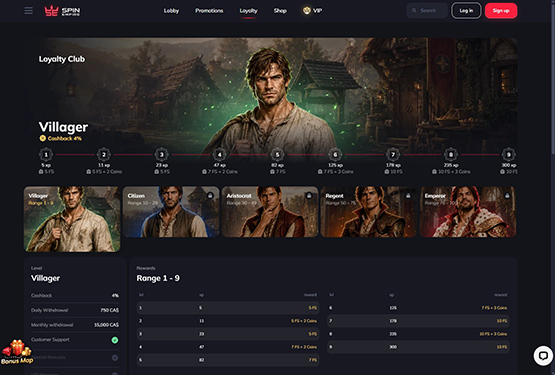This screenshot has width=555, height=375.
Task: Click the Spin Empire logo
Action: pos(62,11)
